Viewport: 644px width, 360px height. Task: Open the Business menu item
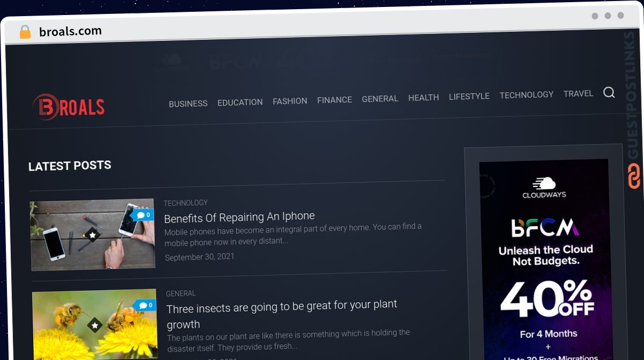pyautogui.click(x=188, y=104)
